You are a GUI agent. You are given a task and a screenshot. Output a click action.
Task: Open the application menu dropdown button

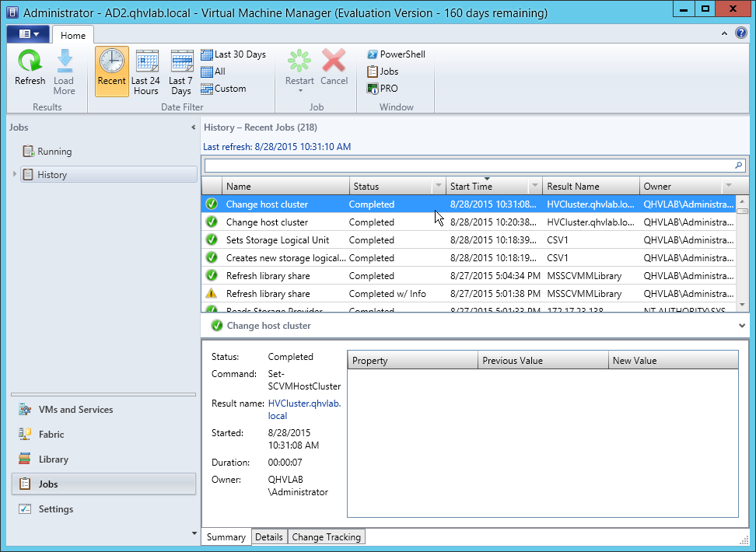coord(29,34)
